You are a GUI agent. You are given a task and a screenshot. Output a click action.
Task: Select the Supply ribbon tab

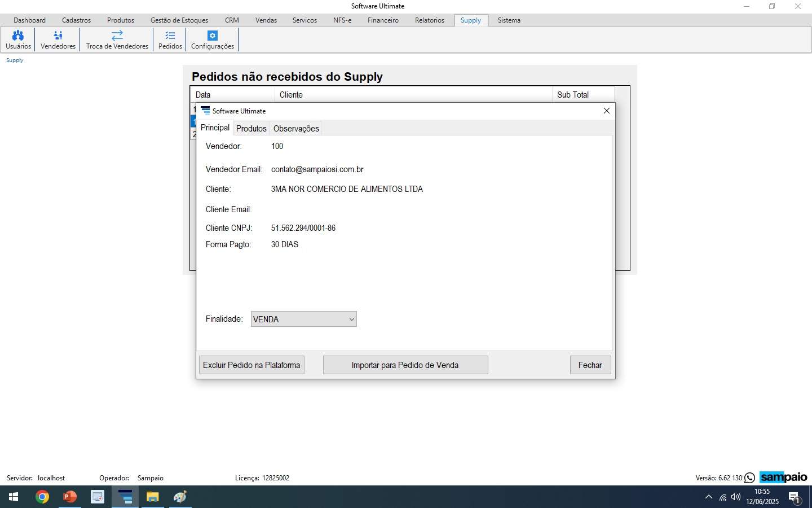click(x=471, y=20)
